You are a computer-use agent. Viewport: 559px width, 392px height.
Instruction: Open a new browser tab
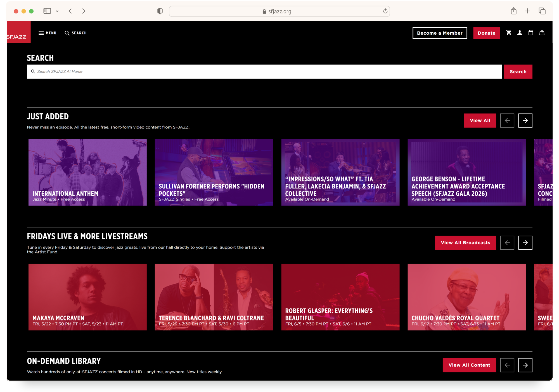point(527,11)
